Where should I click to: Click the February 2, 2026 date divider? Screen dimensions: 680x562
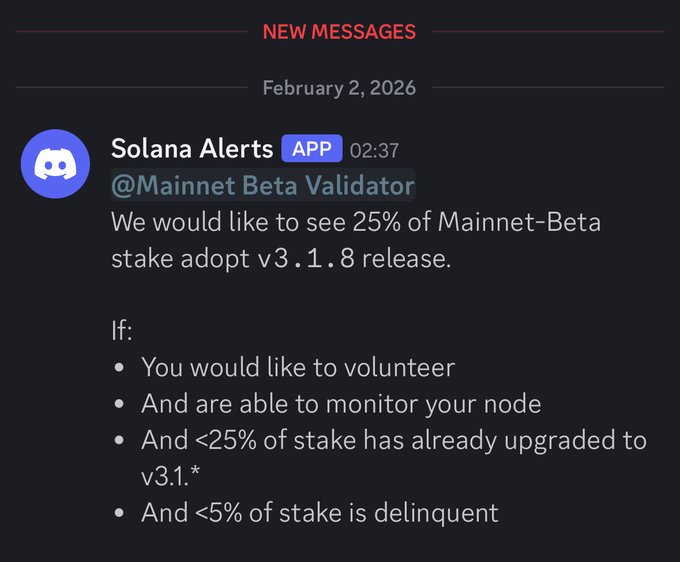pos(339,88)
